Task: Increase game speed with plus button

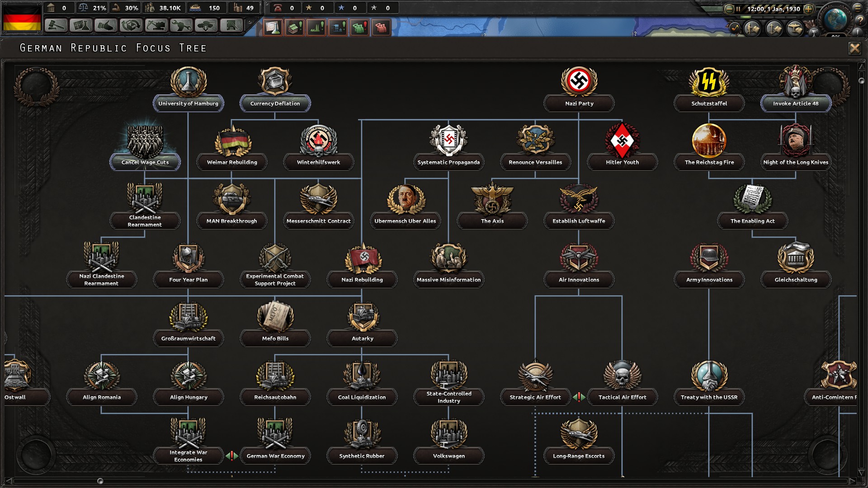Action: [809, 9]
